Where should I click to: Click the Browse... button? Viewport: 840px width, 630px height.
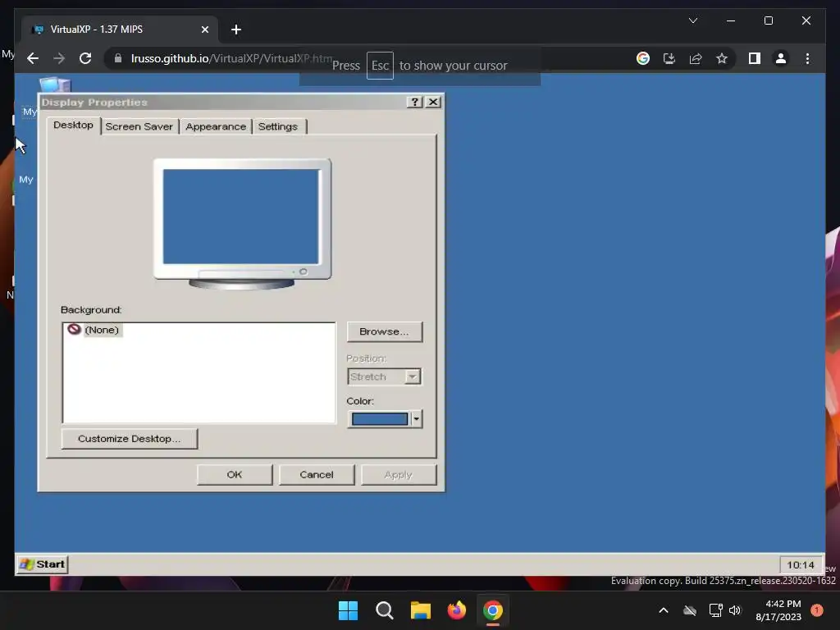tap(384, 331)
